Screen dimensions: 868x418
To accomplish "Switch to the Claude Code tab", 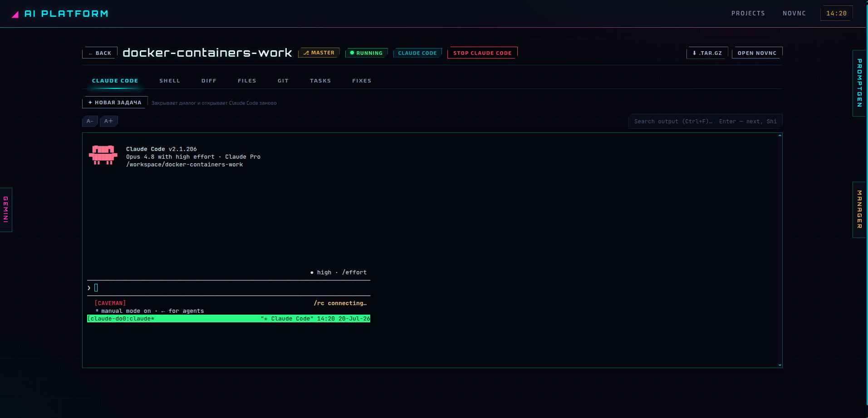I will [115, 81].
